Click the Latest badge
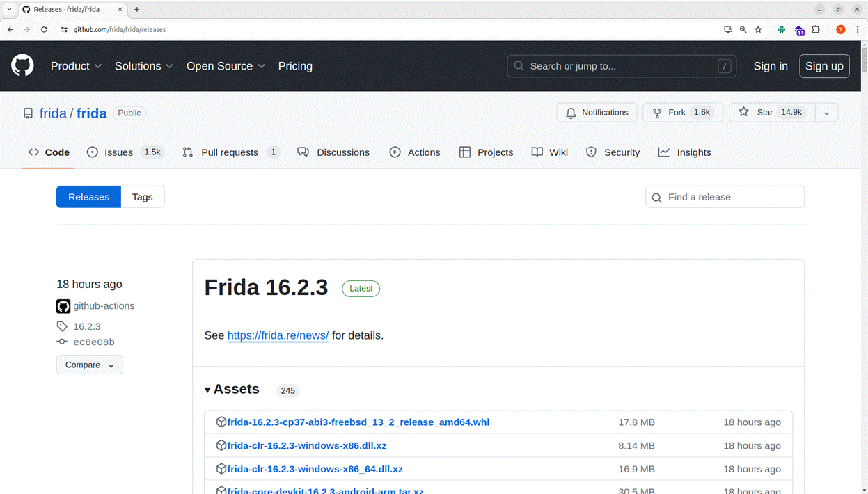 [361, 288]
